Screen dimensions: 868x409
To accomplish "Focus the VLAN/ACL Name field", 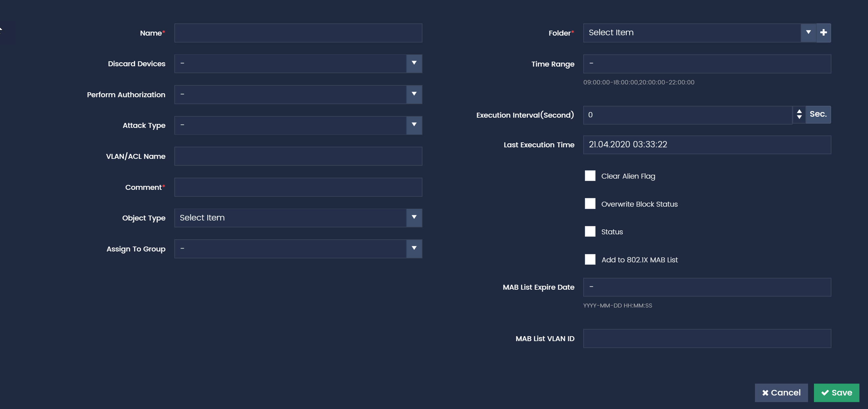I will click(298, 156).
